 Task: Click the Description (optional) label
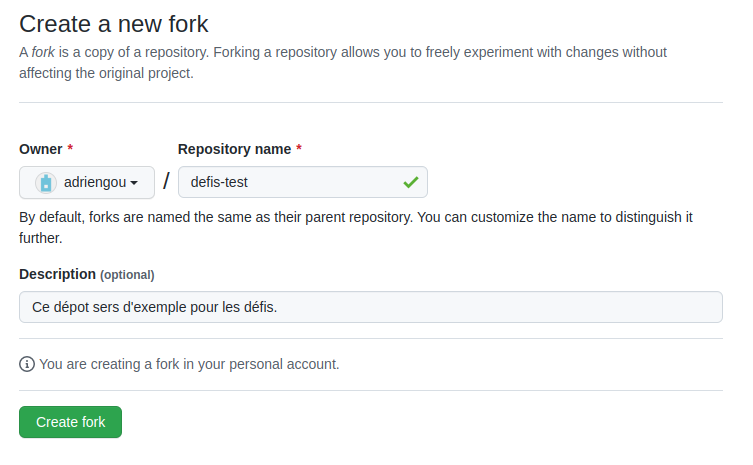87,274
